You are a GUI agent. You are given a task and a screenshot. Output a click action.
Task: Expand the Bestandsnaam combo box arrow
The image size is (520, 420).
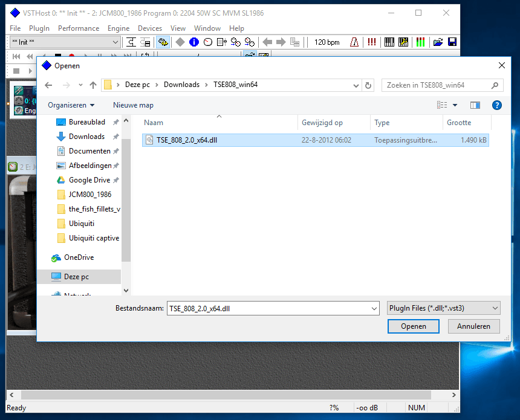point(374,309)
